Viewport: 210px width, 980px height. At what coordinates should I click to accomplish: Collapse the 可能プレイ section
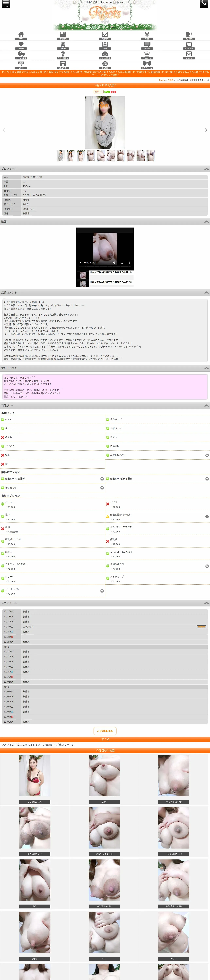coord(207,406)
